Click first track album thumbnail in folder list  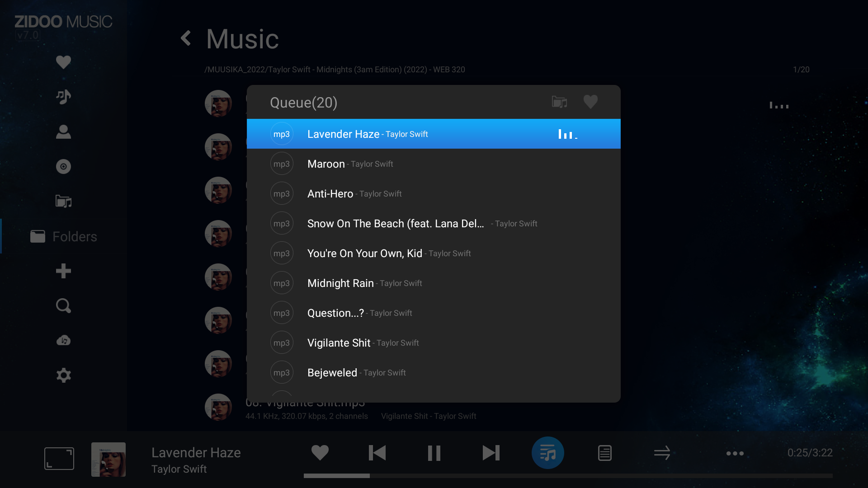pos(218,103)
